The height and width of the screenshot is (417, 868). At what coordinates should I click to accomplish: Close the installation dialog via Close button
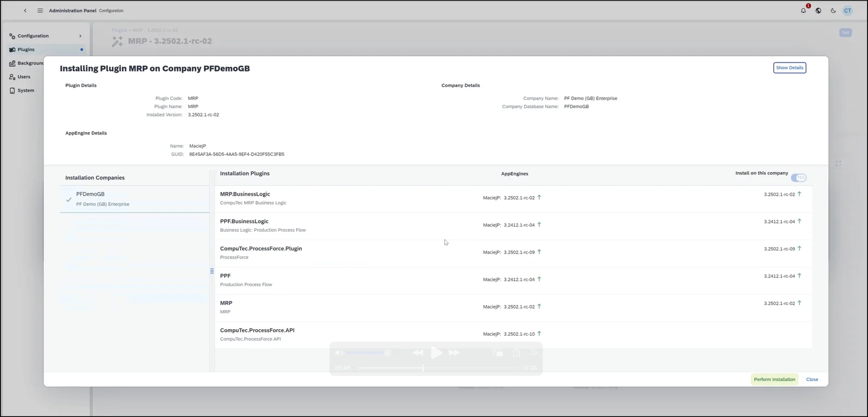pos(812,380)
